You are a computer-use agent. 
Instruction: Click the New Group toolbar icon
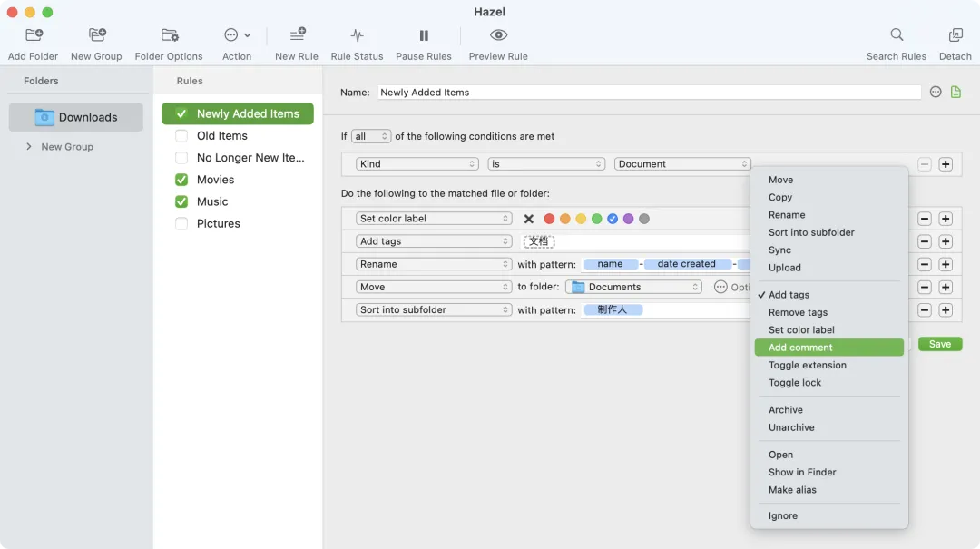96,35
